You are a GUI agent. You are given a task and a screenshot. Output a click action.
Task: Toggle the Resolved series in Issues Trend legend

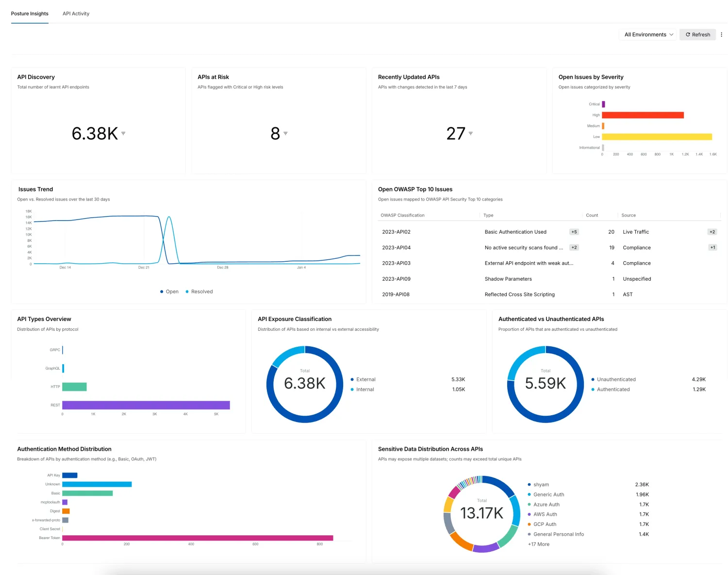[199, 292]
